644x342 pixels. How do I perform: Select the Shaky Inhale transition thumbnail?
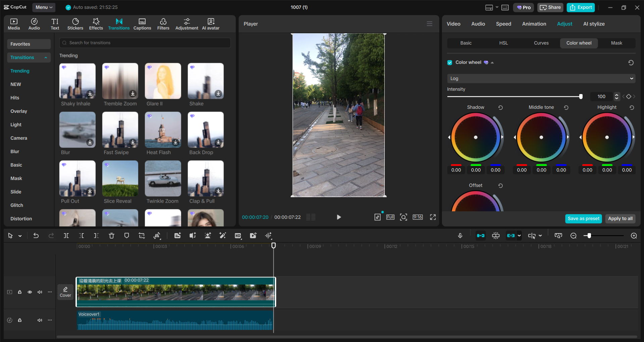point(77,81)
